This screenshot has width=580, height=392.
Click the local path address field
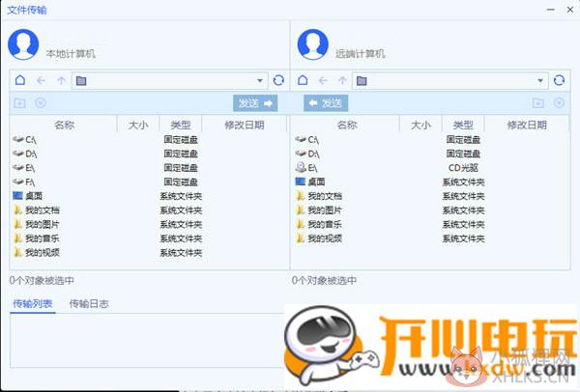[170, 80]
